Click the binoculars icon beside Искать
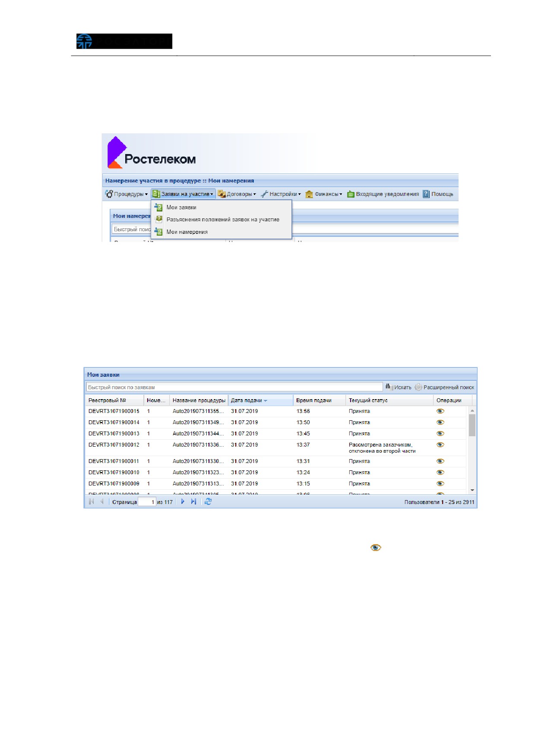The image size is (535, 756). click(389, 387)
